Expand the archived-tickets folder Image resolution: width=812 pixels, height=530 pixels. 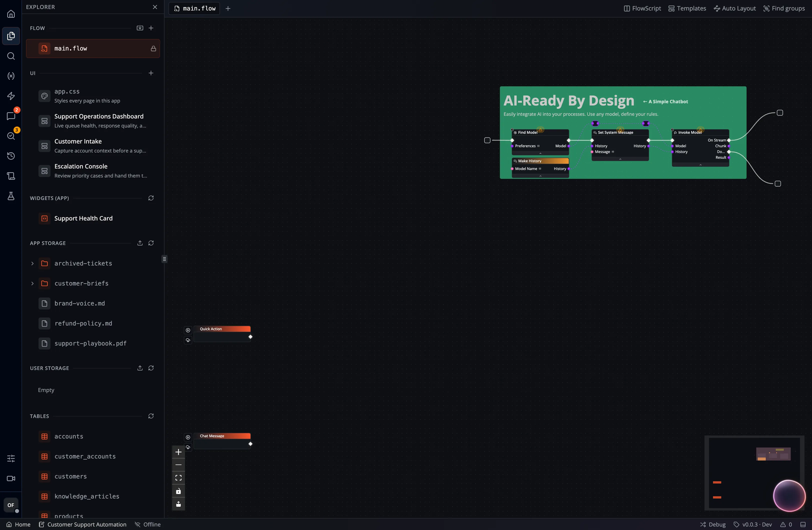(x=32, y=263)
